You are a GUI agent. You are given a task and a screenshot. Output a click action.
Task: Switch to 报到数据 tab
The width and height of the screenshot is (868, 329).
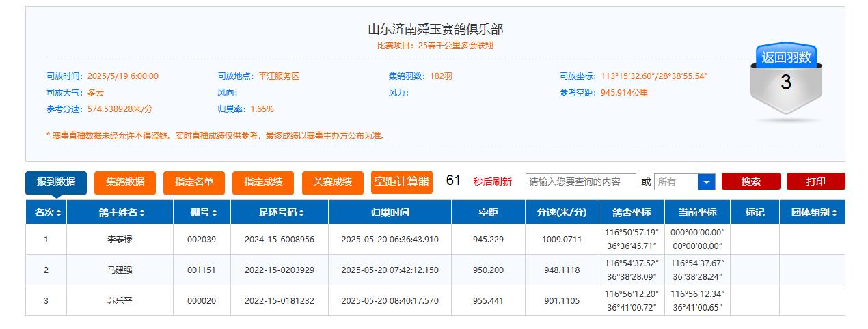pos(56,182)
